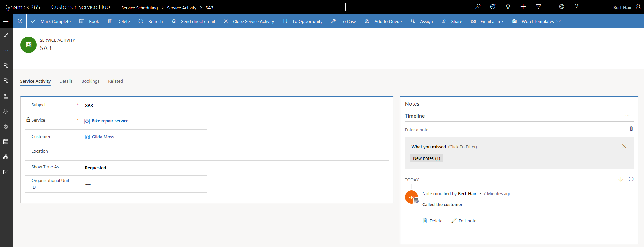The width and height of the screenshot is (644, 247).
Task: Open the sidebar ellipsis more item
Action: coord(6,50)
